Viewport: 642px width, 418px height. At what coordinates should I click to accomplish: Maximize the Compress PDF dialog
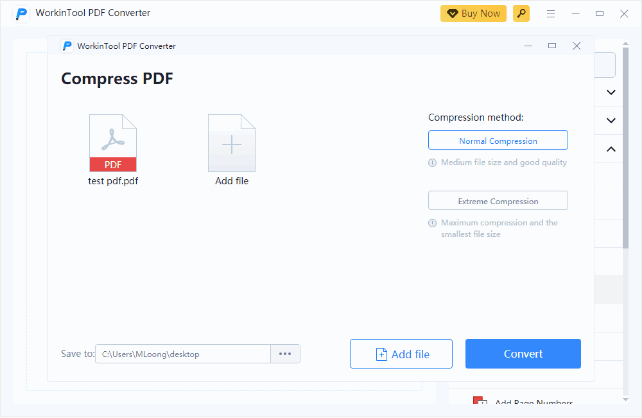tap(552, 46)
